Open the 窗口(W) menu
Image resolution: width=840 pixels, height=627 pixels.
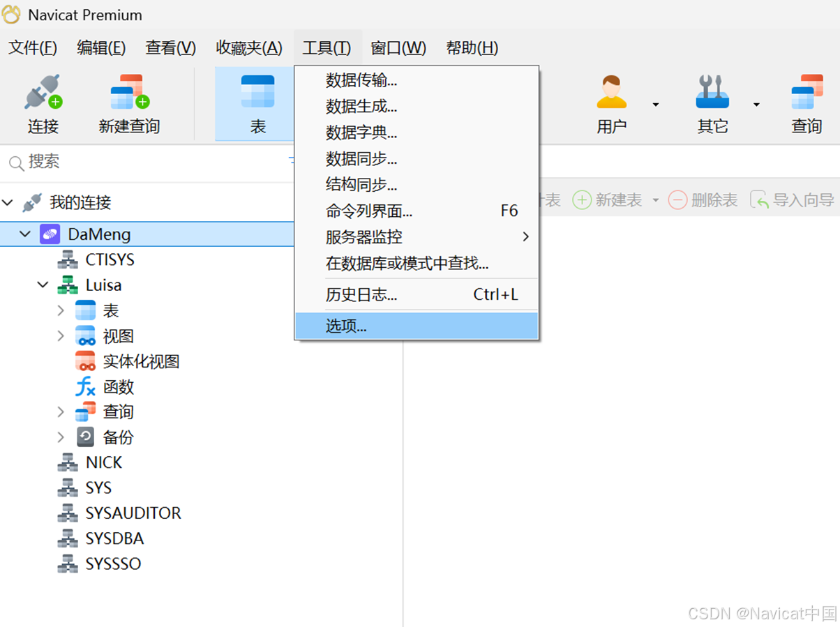coord(398,48)
